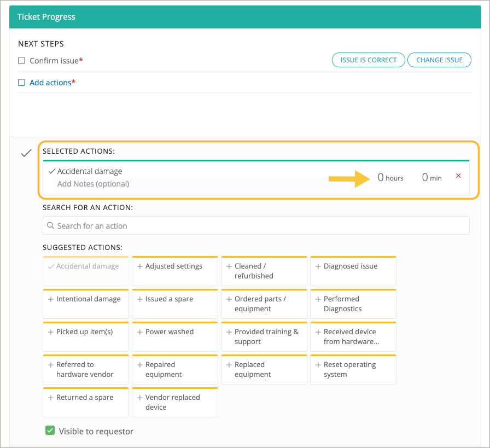Image resolution: width=490 pixels, height=448 pixels.
Task: Uncheck Visible to requestor
Action: [x=50, y=431]
